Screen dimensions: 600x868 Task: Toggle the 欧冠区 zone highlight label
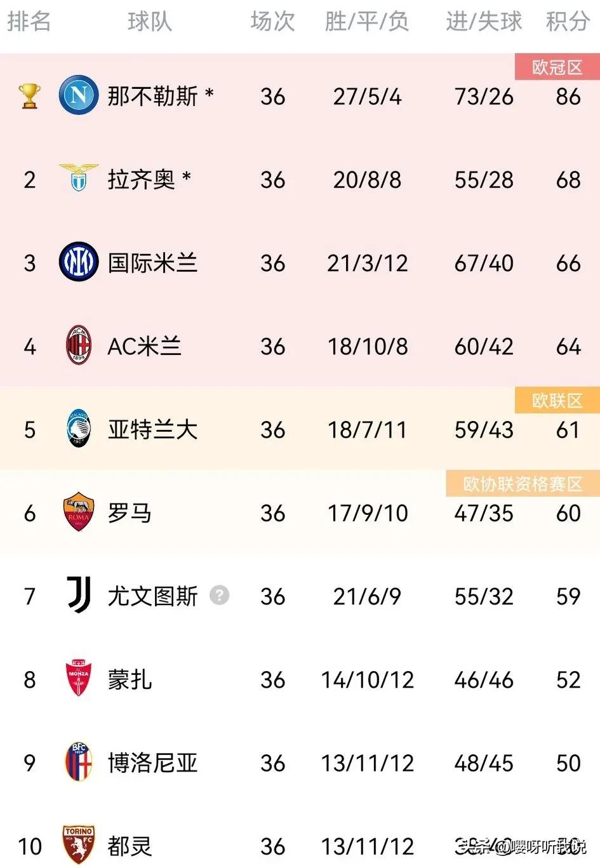click(x=557, y=67)
